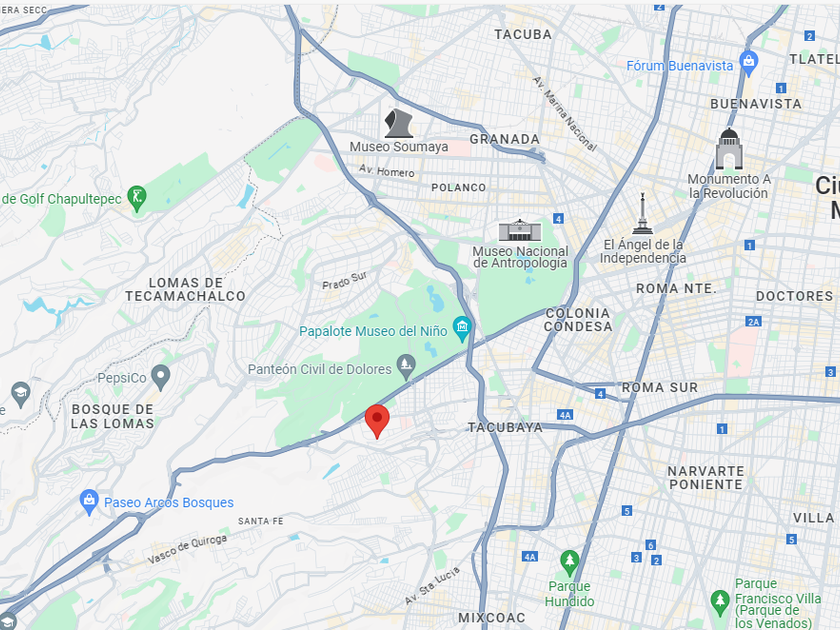
Task: Open the Paseo Arcos Bosques label
Action: pos(169,502)
